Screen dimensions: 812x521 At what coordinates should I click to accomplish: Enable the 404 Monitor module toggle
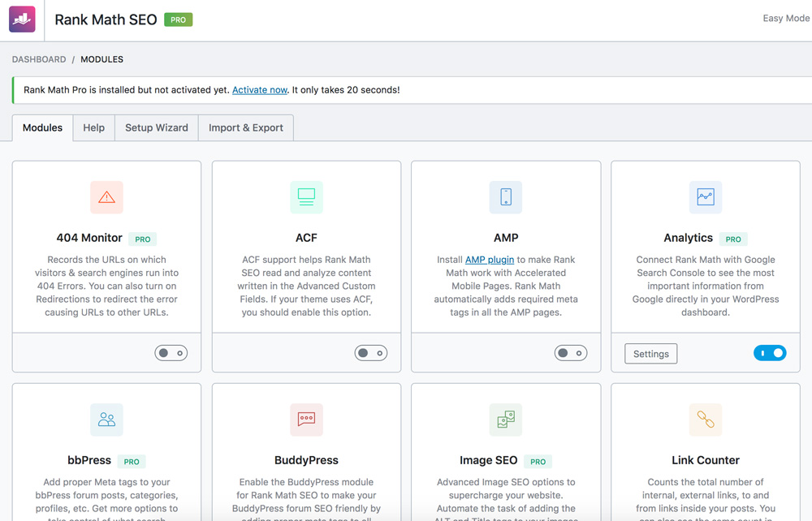pyautogui.click(x=171, y=353)
